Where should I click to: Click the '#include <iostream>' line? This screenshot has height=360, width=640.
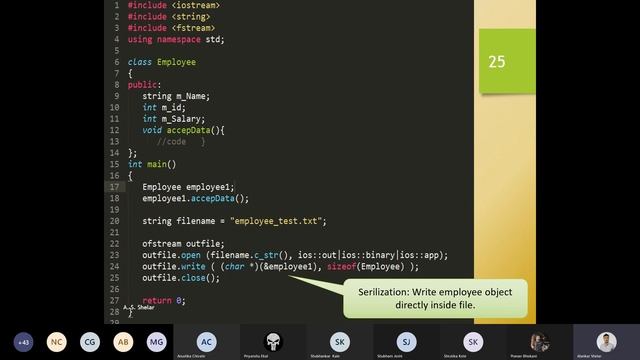coord(174,5)
